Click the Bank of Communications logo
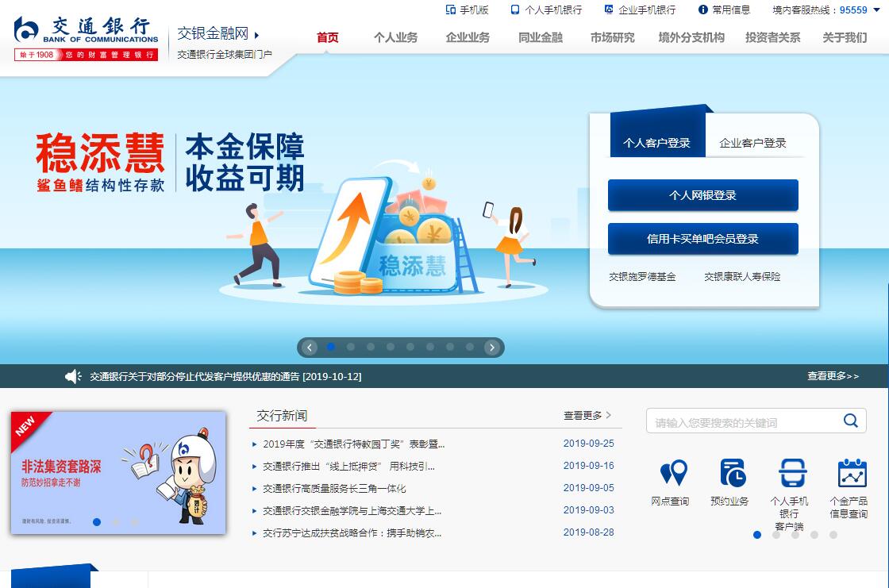The height and width of the screenshot is (588, 889). tap(86, 37)
